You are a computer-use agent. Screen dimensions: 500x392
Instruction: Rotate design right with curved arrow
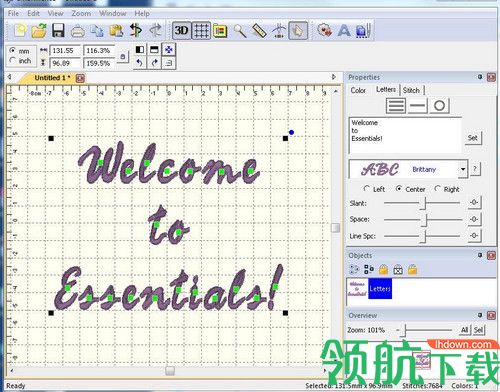tap(154, 63)
